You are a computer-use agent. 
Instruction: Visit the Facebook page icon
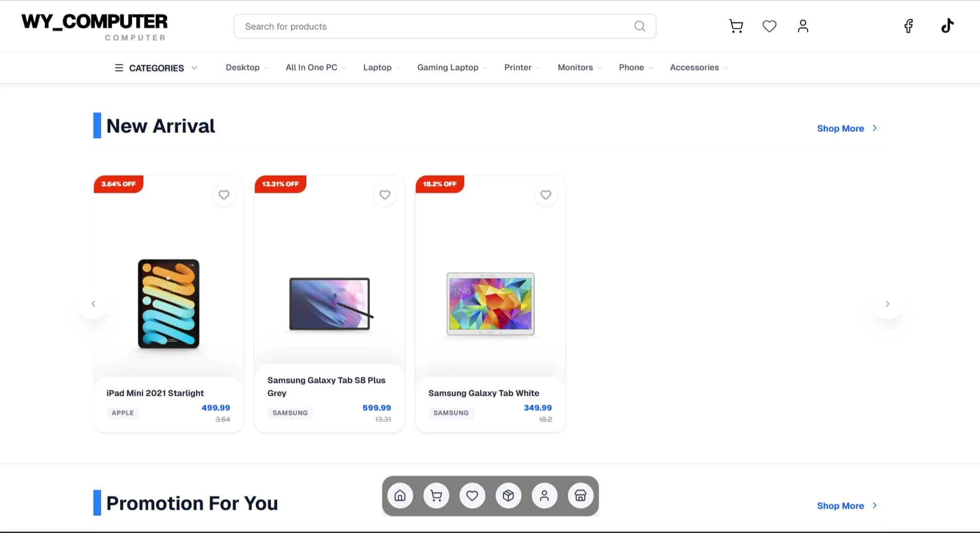tap(909, 26)
